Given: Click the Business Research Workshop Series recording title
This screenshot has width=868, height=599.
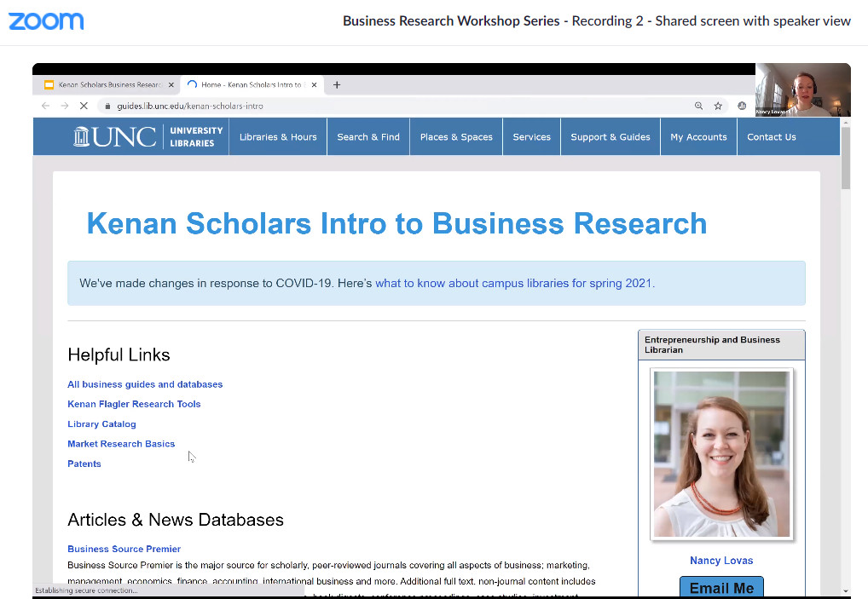Looking at the screenshot, I should [596, 21].
